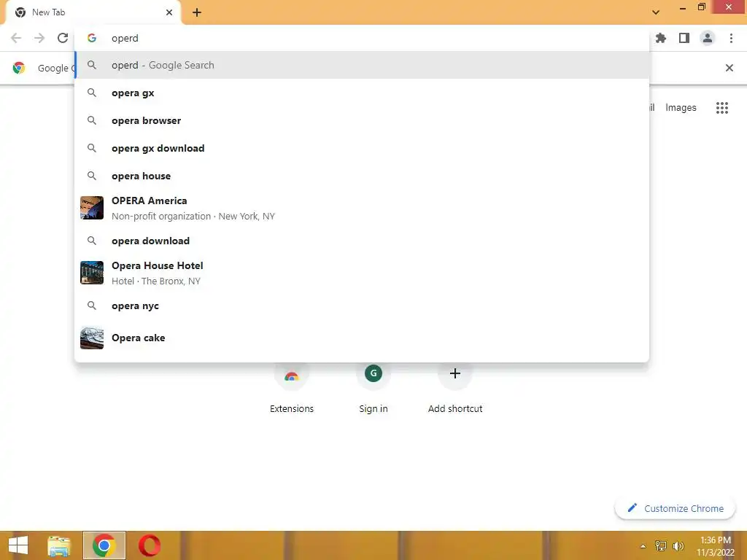Open the Google apps grid
Screen dimensions: 747x560
(x=722, y=108)
